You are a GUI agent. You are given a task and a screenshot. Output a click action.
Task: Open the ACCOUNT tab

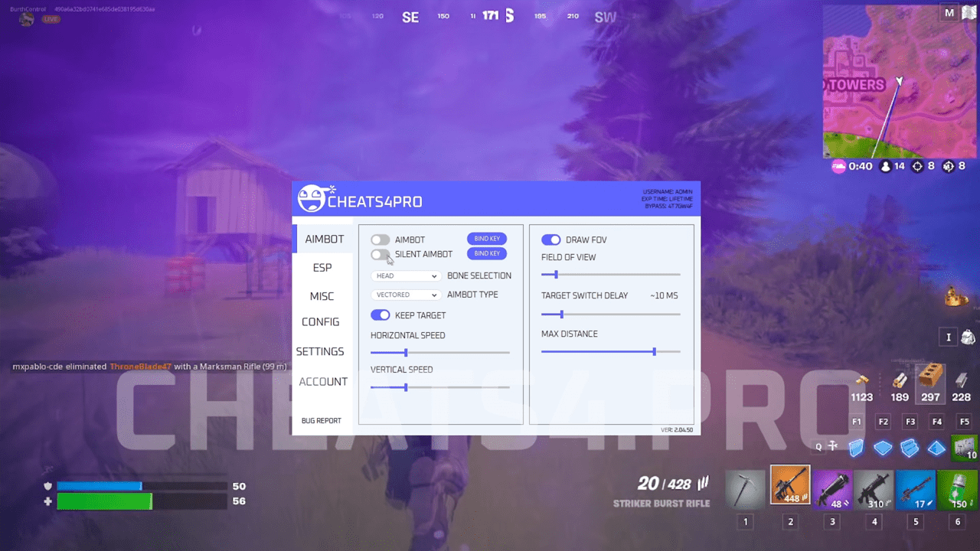[x=323, y=381]
